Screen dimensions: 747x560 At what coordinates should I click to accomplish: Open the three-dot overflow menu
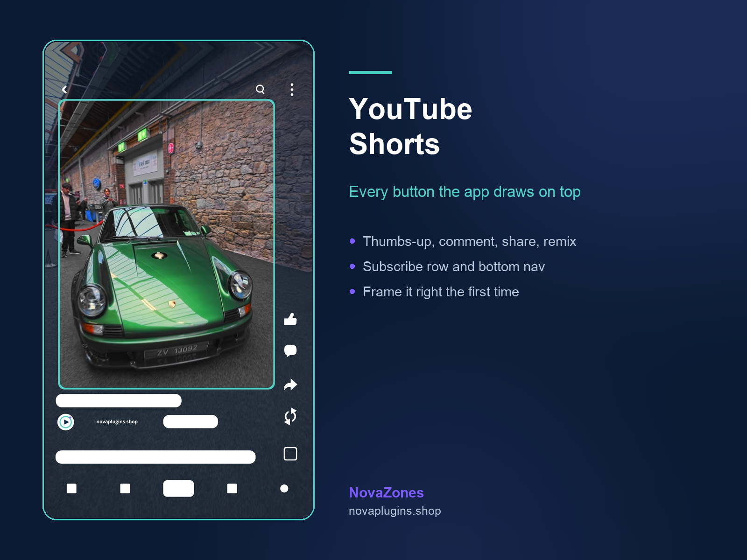[292, 90]
